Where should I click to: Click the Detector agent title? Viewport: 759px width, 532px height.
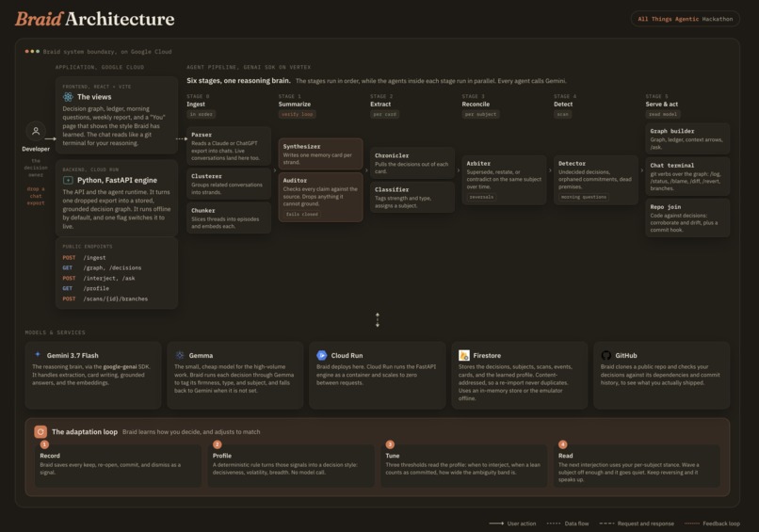pyautogui.click(x=572, y=163)
